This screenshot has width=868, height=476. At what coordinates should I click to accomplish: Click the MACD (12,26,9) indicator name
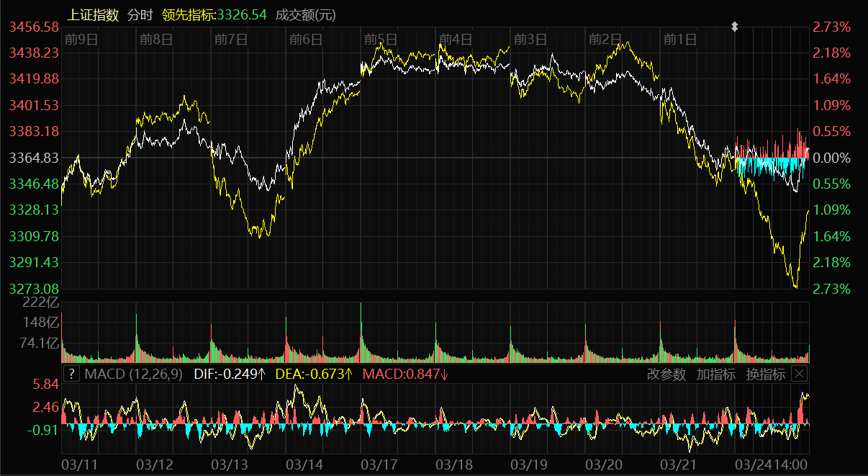[134, 374]
